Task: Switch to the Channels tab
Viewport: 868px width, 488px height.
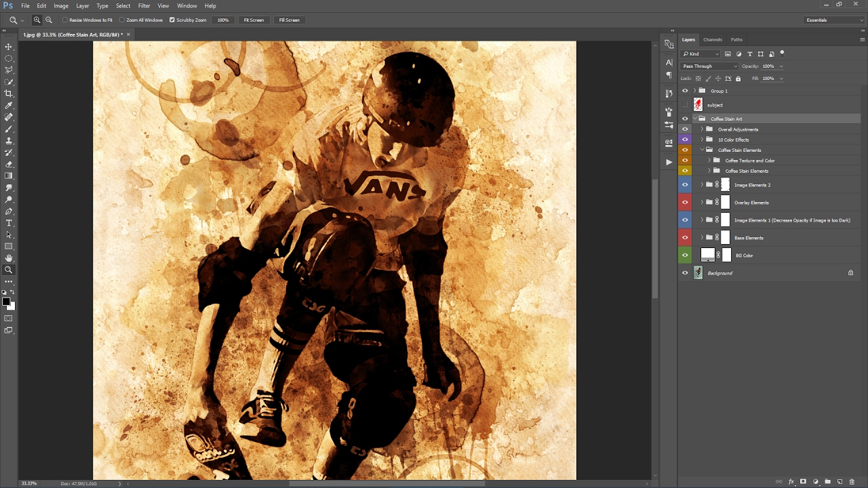Action: [712, 39]
